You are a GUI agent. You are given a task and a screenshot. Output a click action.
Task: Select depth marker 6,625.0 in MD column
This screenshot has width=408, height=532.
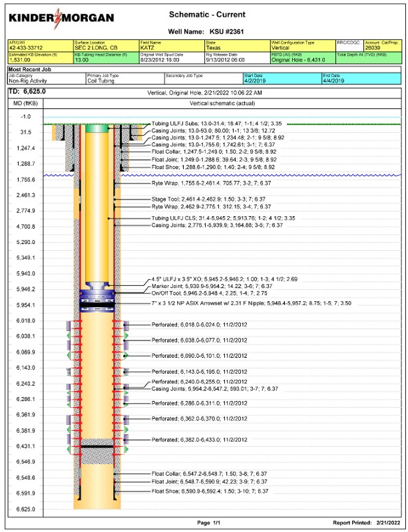pyautogui.click(x=26, y=509)
